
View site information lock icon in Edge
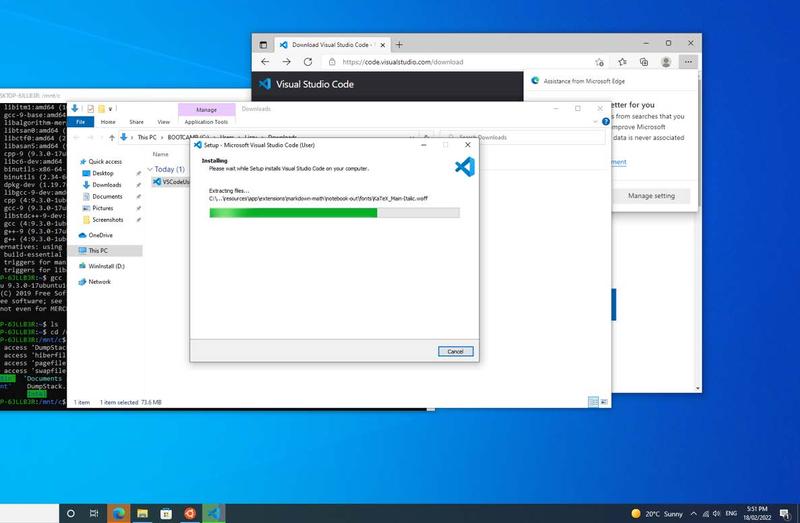point(332,62)
